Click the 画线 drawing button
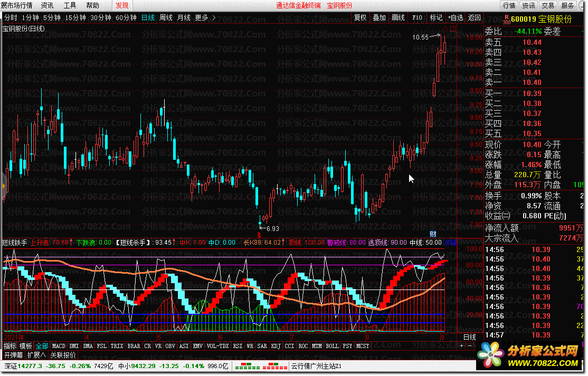 pyautogui.click(x=399, y=17)
